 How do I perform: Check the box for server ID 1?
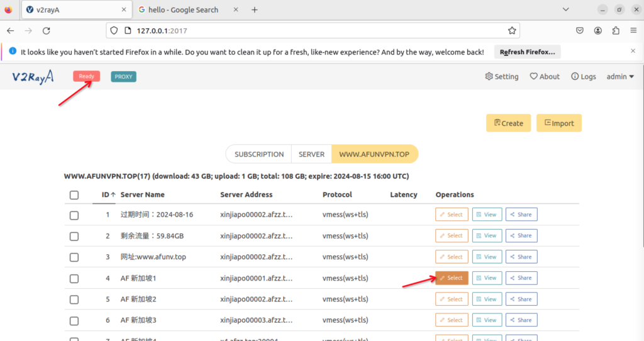click(x=74, y=215)
